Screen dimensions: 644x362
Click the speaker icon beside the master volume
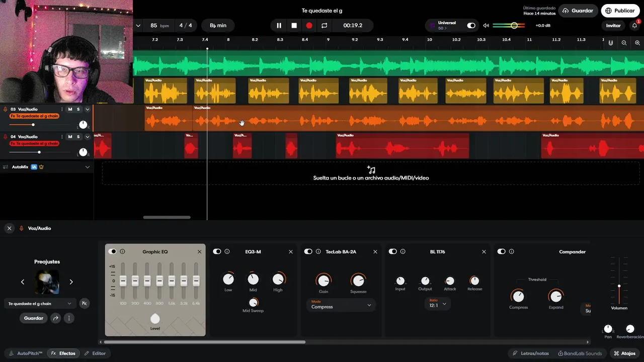pos(486,26)
